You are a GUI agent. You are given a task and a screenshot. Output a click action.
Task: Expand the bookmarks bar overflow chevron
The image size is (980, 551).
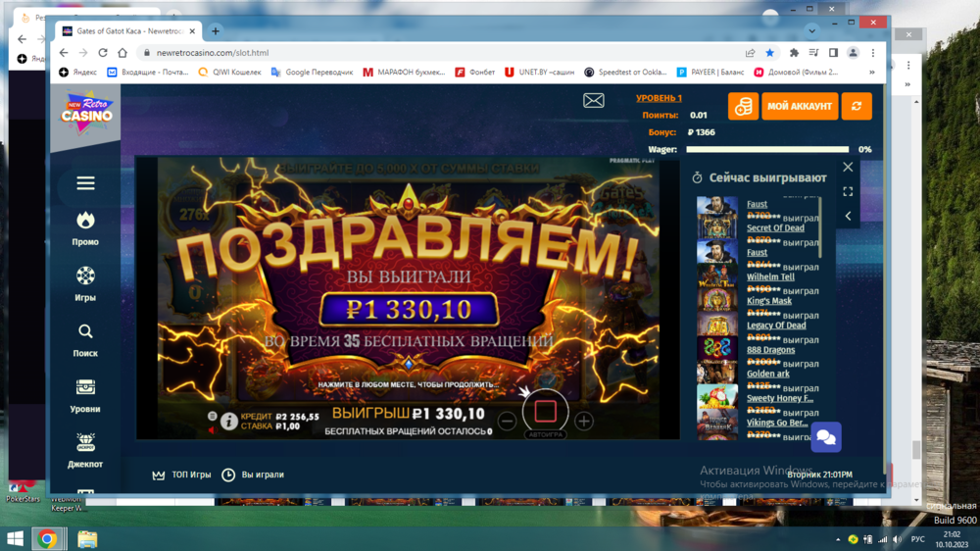coord(871,72)
